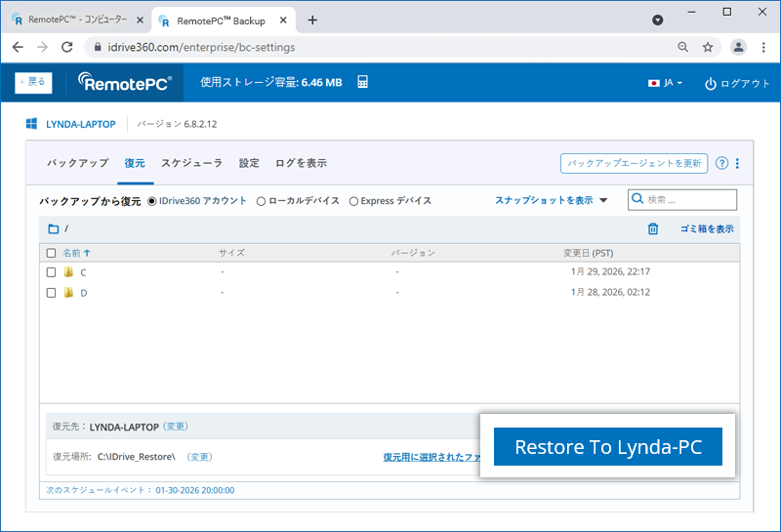Switch to バックアップ tab
The height and width of the screenshot is (532, 781).
coord(78,163)
